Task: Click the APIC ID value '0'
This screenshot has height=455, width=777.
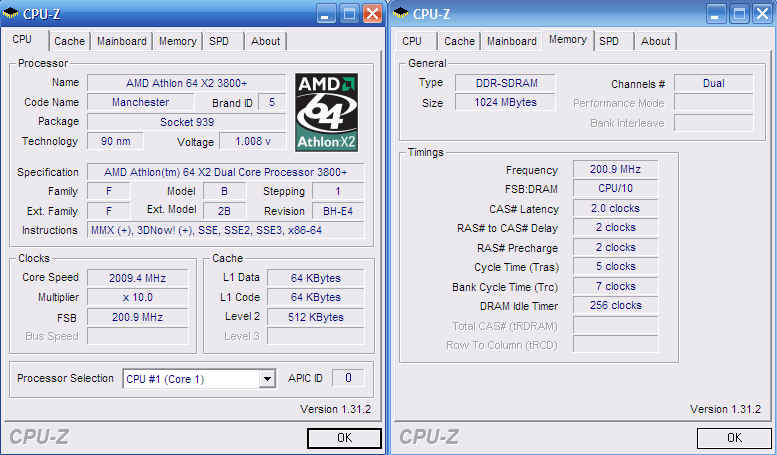Action: coord(348,378)
